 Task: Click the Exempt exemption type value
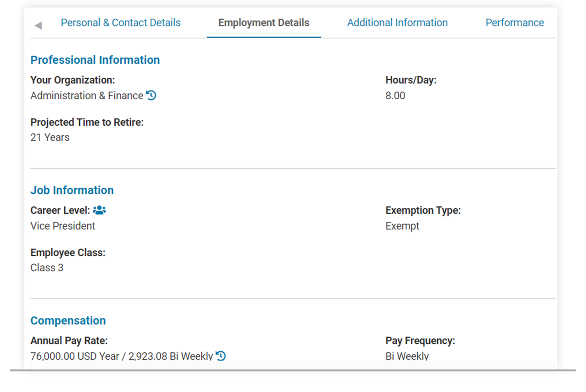(402, 226)
